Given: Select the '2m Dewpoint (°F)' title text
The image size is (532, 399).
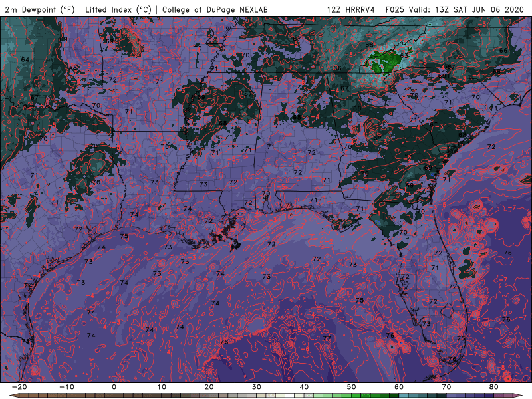Looking at the screenshot, I should point(40,9).
